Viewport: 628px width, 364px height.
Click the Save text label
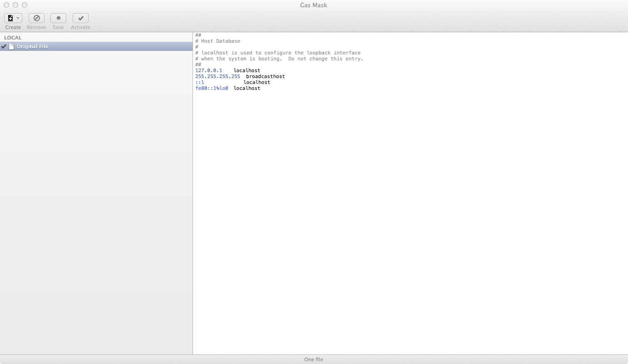click(58, 27)
